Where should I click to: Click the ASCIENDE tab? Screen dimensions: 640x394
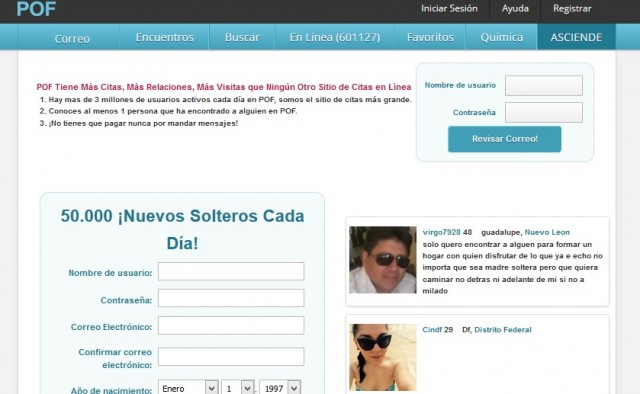576,37
